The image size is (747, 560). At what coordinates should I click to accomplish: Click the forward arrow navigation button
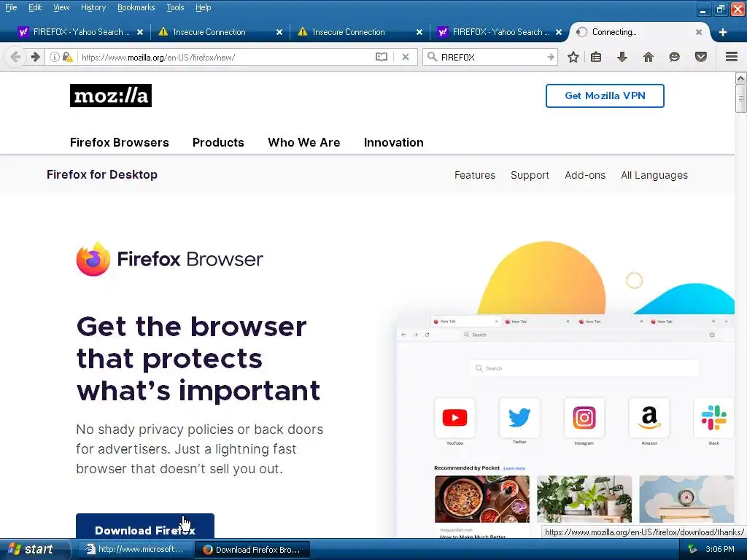click(36, 57)
